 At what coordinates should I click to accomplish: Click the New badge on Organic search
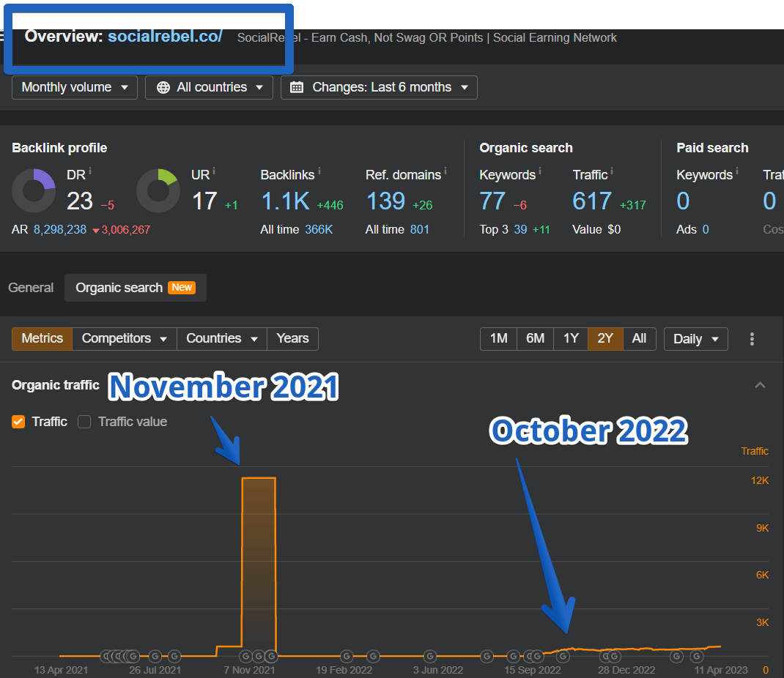pos(182,288)
